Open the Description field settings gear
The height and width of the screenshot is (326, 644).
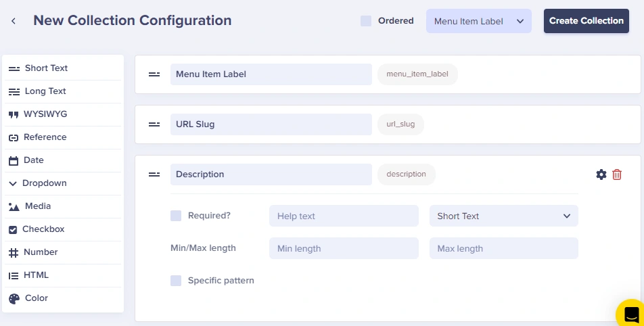pos(601,174)
